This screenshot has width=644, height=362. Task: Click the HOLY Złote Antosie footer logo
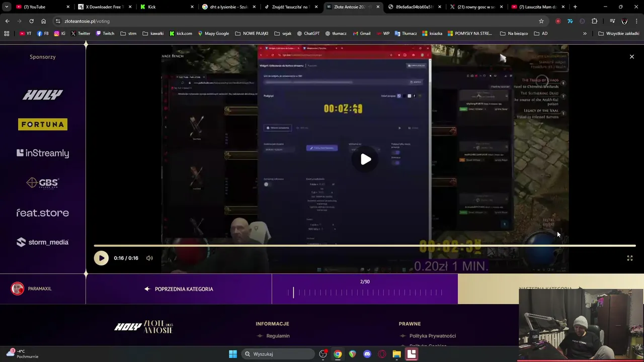click(x=144, y=327)
